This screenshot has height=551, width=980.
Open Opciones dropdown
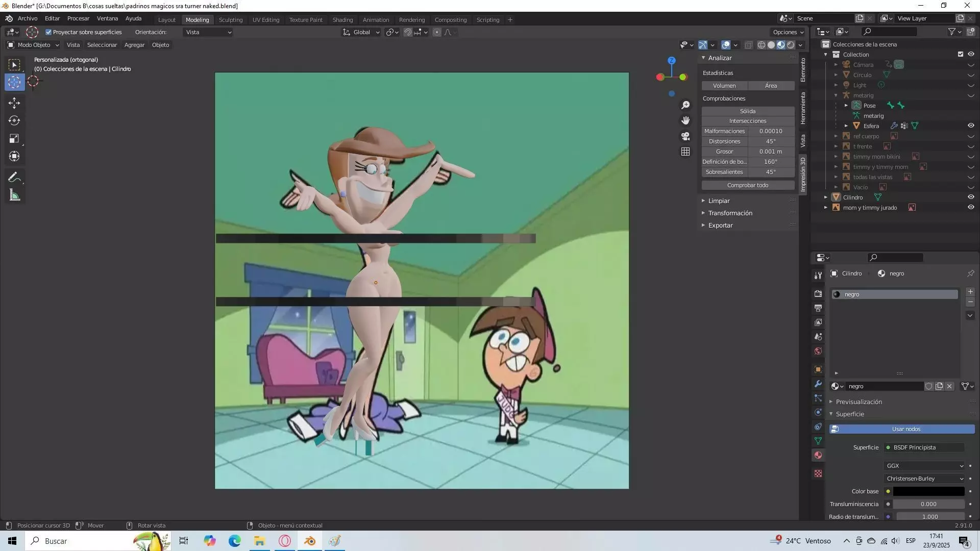(x=789, y=32)
